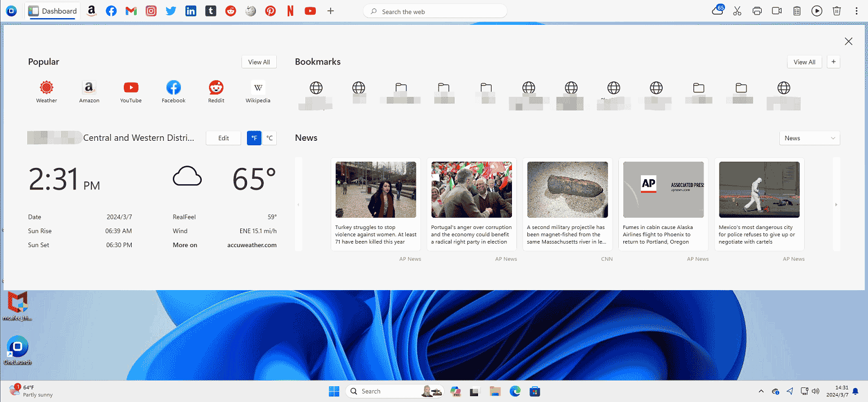This screenshot has width=868, height=402.
Task: Open the printer icon in toolbar
Action: point(758,11)
